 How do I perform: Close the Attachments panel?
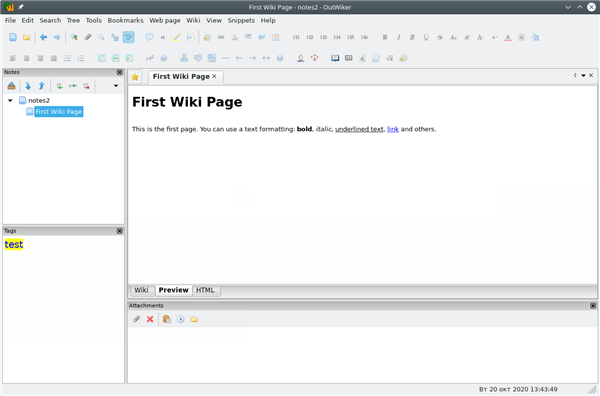[593, 305]
